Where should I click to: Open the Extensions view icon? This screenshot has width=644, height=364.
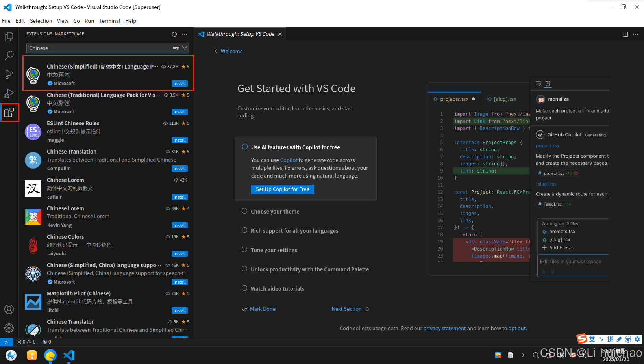(x=9, y=113)
